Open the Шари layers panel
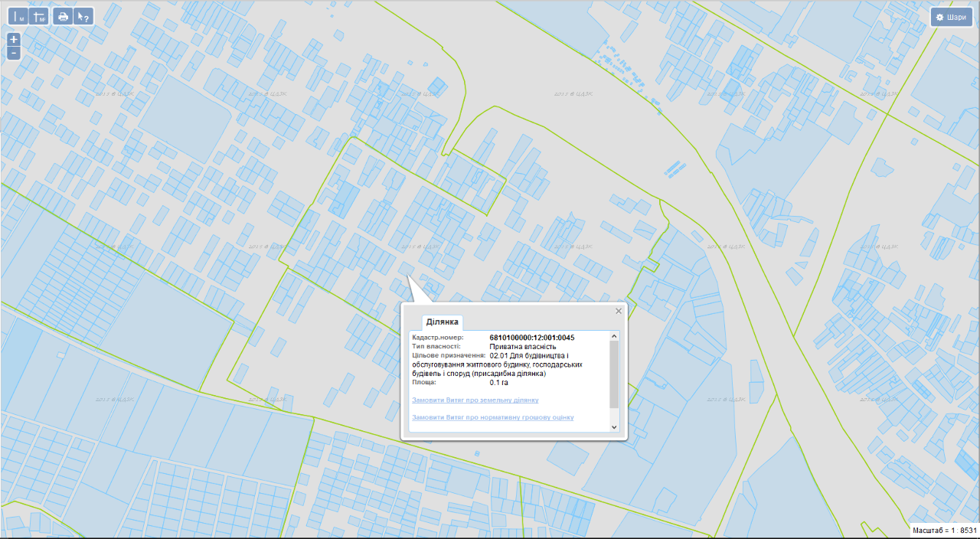Screen dimensions: 980x539 951,17
